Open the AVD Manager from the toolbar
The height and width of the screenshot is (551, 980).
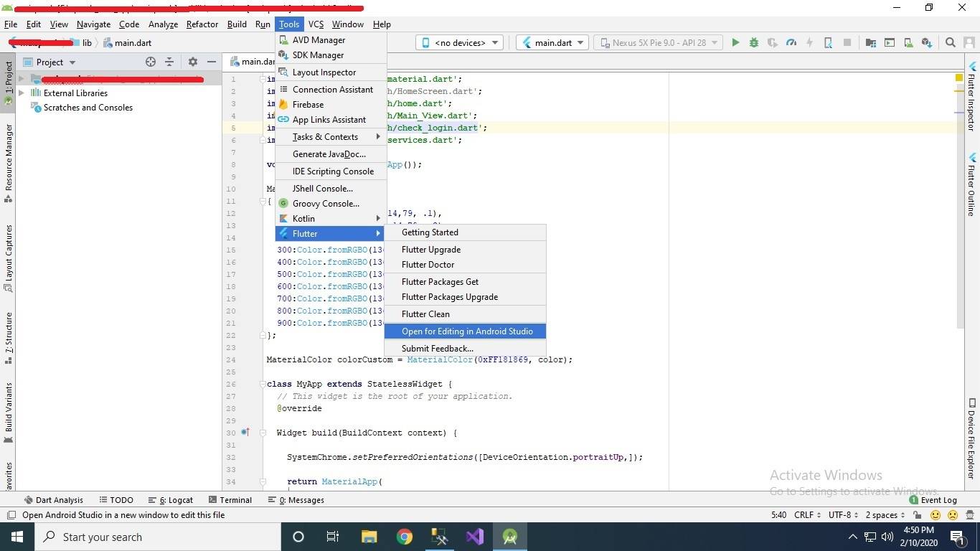tap(889, 42)
